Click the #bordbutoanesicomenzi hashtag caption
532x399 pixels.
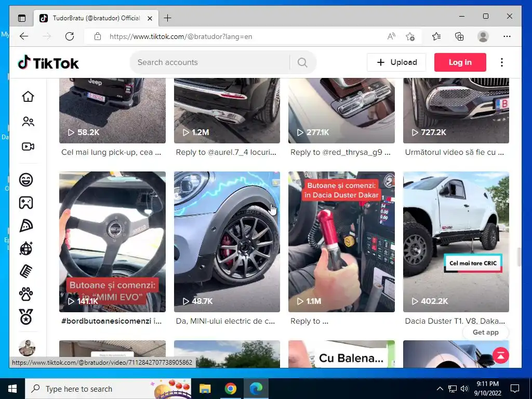coord(106,321)
